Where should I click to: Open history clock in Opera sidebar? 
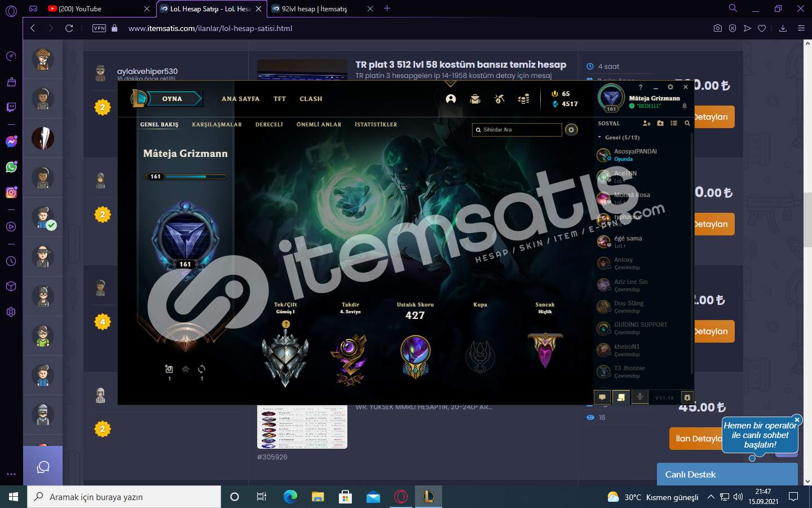(x=11, y=261)
